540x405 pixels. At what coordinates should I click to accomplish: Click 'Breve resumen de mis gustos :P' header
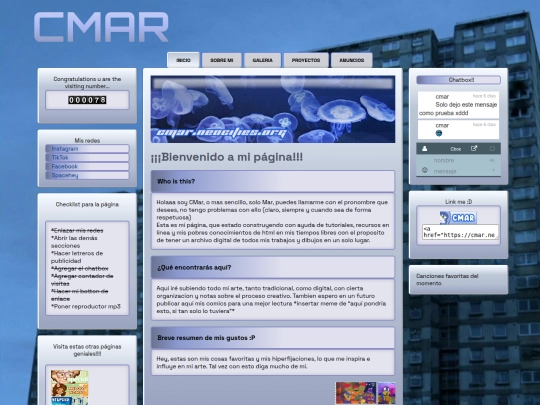[273, 338]
